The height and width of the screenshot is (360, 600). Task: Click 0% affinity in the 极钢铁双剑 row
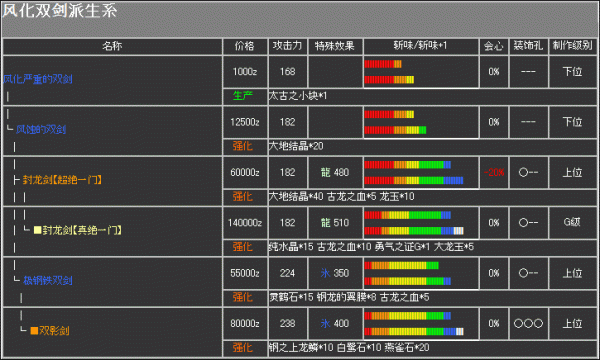point(494,273)
